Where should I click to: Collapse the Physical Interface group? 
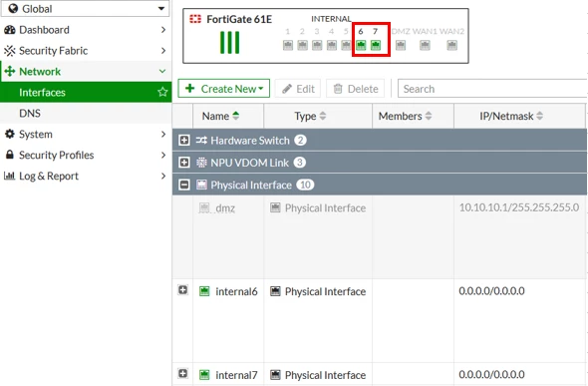tap(184, 185)
